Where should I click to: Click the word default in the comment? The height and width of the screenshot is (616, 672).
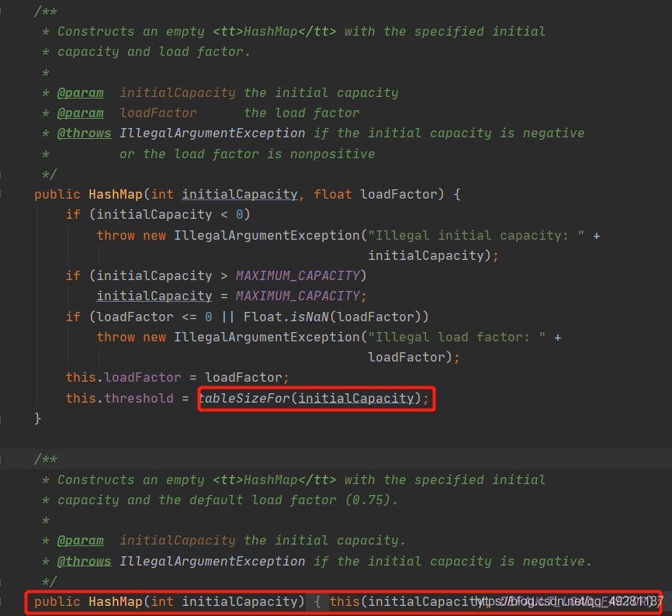[x=216, y=500]
